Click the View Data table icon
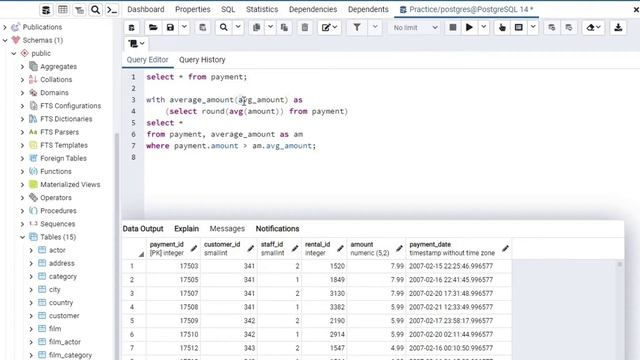The width and height of the screenshot is (640, 360). (62, 9)
